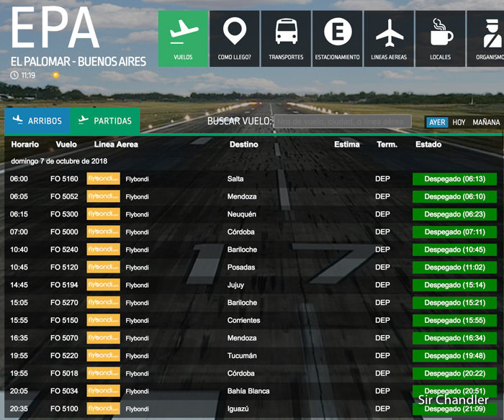
Task: Select the HOY day filter
Action: click(459, 122)
